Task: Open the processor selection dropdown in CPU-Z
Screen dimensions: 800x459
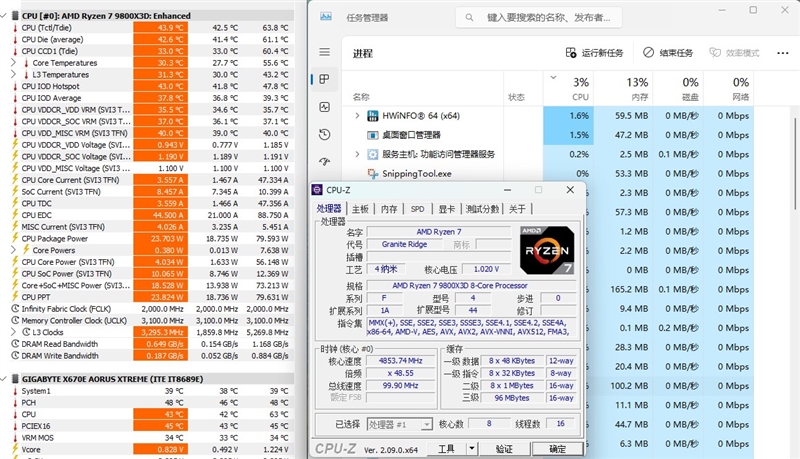Action: coord(427,424)
